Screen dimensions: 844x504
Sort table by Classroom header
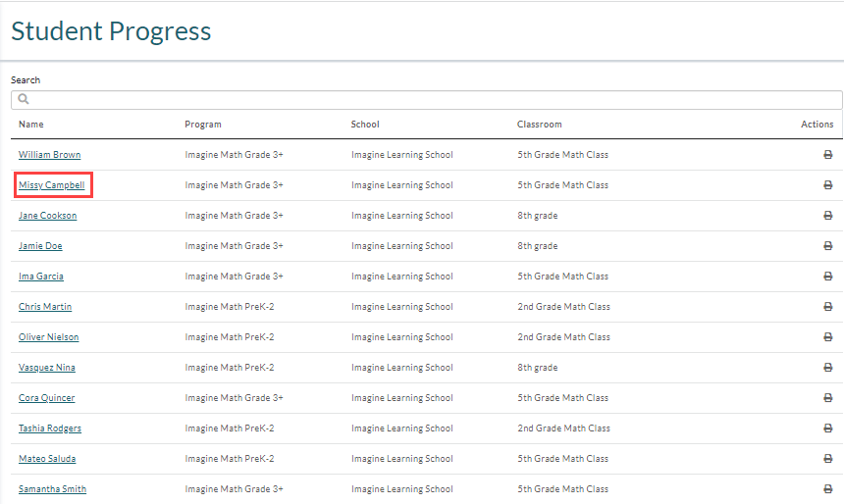coord(540,125)
